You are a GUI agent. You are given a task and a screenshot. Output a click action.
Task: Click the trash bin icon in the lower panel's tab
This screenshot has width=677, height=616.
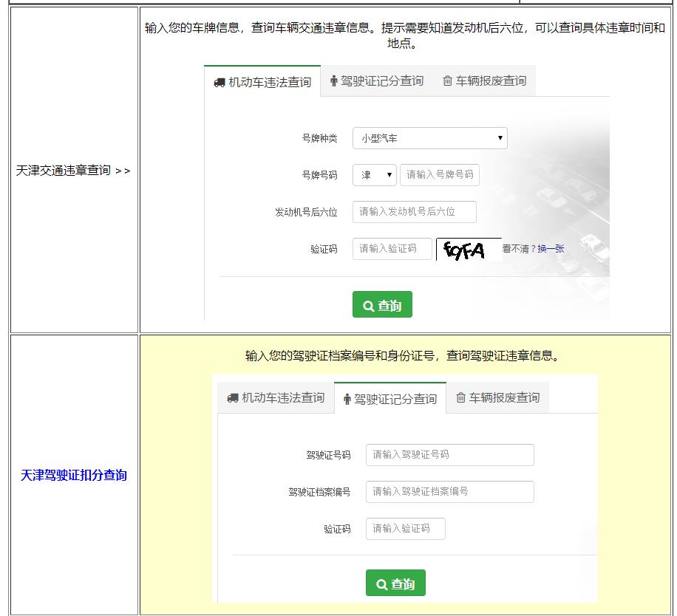pyautogui.click(x=460, y=398)
